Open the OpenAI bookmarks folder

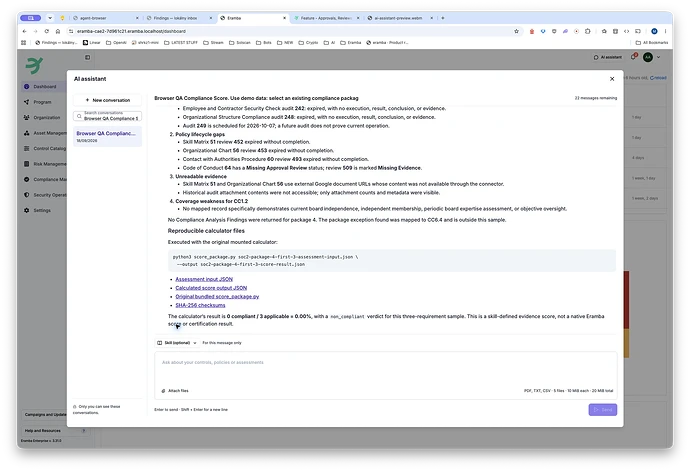click(x=116, y=43)
